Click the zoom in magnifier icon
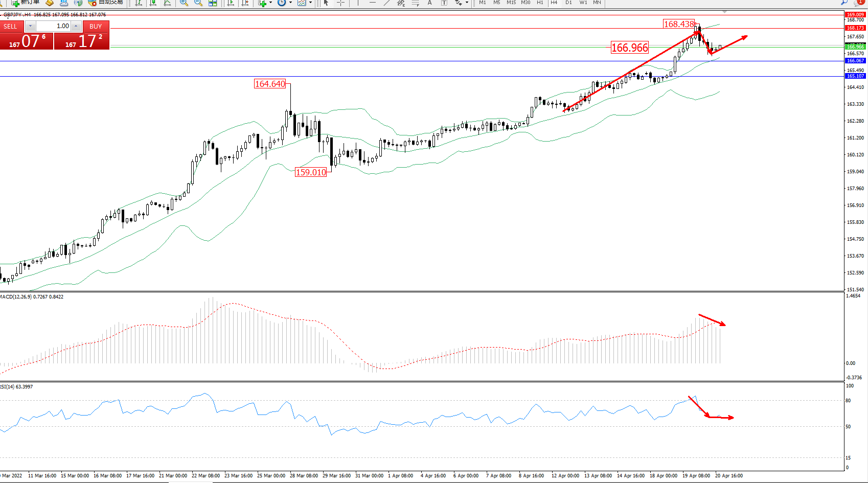Screen dimensions: 868x483 point(184,3)
